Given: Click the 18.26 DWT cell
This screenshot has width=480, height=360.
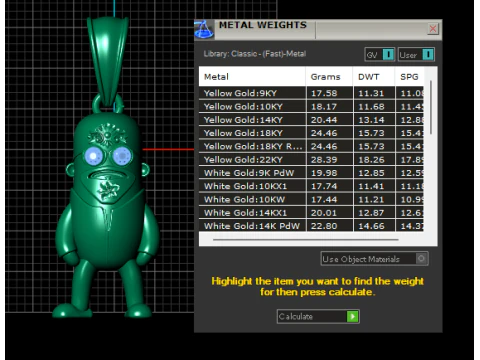Looking at the screenshot, I should point(374,160).
